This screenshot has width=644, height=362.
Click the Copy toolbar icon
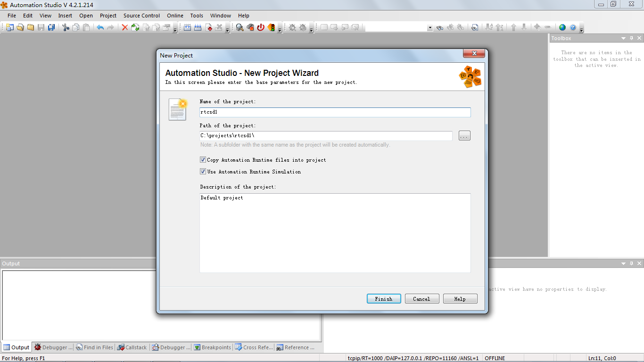(x=76, y=27)
